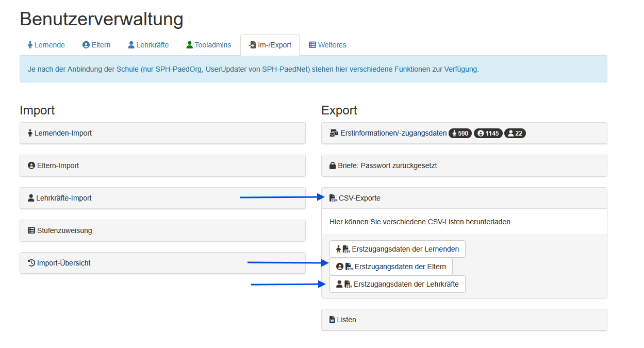Click the 1145 count badge for Eltern

[x=488, y=133]
